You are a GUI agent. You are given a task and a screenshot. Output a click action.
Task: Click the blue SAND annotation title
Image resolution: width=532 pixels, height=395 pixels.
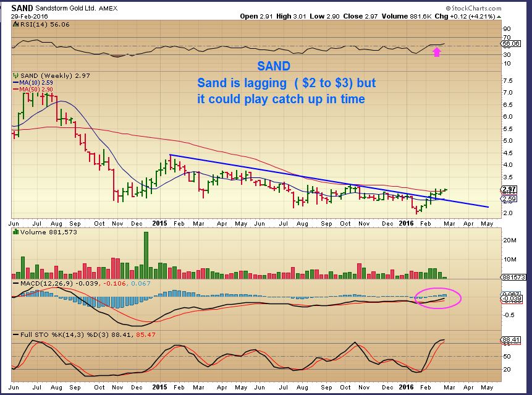point(274,66)
